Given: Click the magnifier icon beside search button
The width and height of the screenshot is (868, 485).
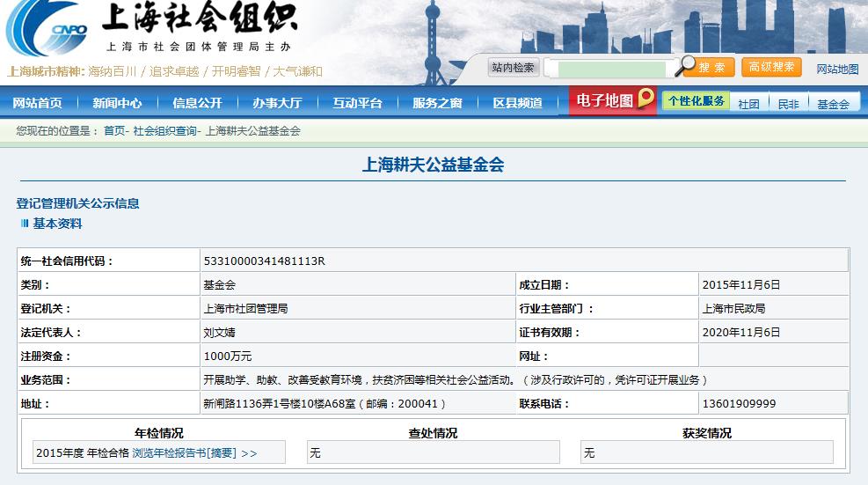Looking at the screenshot, I should [x=685, y=65].
